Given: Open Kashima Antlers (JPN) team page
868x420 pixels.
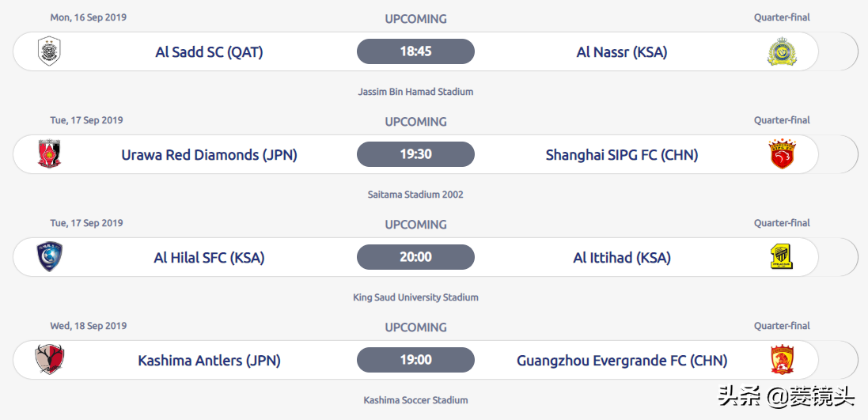Looking at the screenshot, I should [209, 361].
